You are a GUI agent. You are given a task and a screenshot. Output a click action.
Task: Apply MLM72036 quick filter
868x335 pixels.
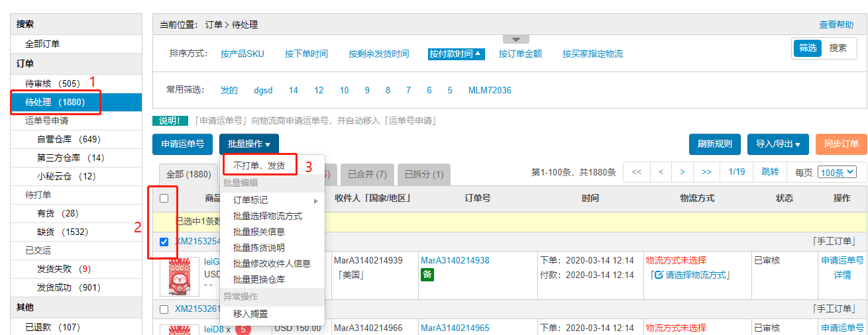pos(490,90)
